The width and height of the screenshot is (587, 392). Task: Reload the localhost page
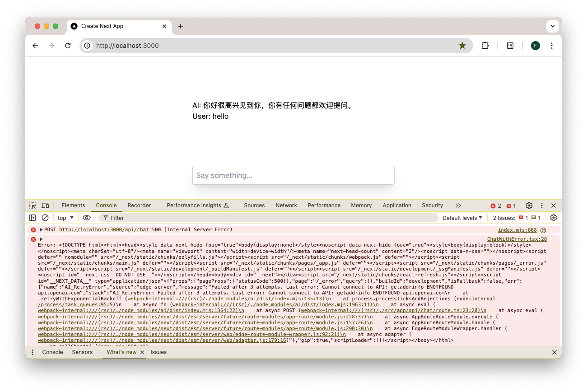pyautogui.click(x=68, y=46)
